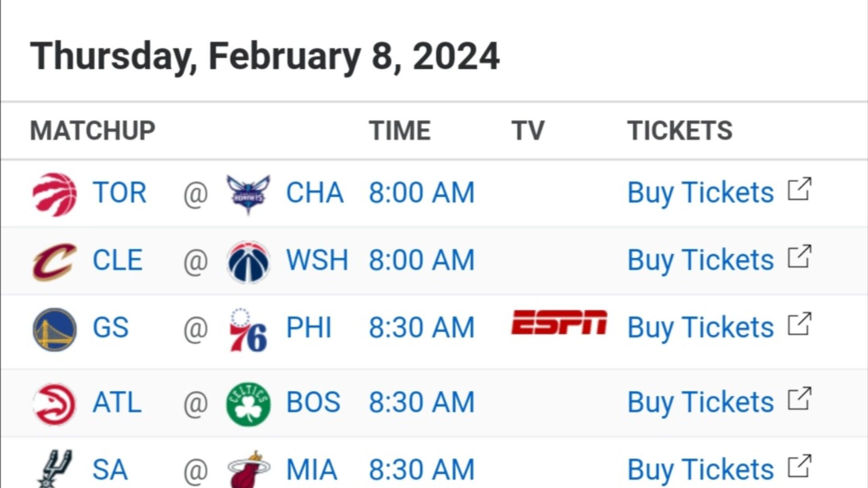This screenshot has width=868, height=488.
Task: Click the Boston Celtics logo
Action: click(248, 404)
